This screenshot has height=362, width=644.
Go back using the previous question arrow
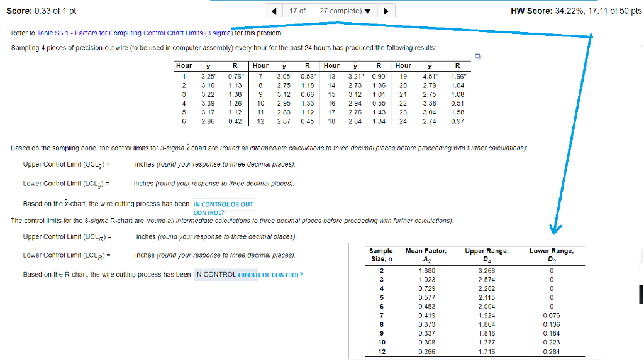coord(274,10)
